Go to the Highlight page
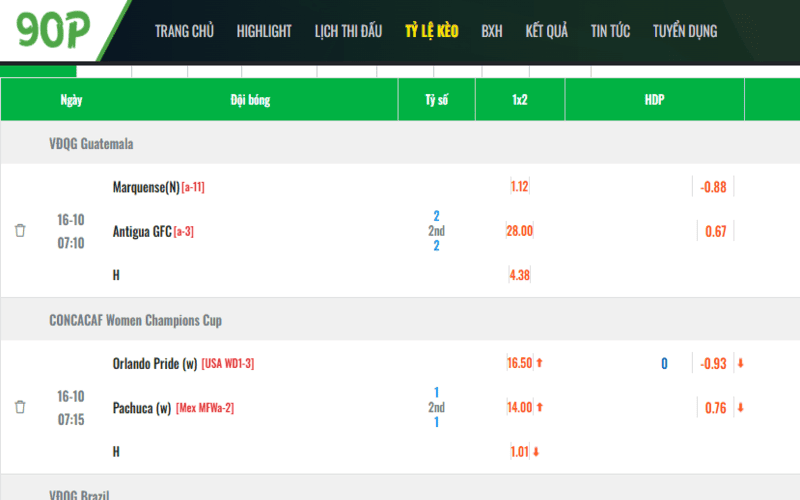The width and height of the screenshot is (800, 500). pos(264,31)
